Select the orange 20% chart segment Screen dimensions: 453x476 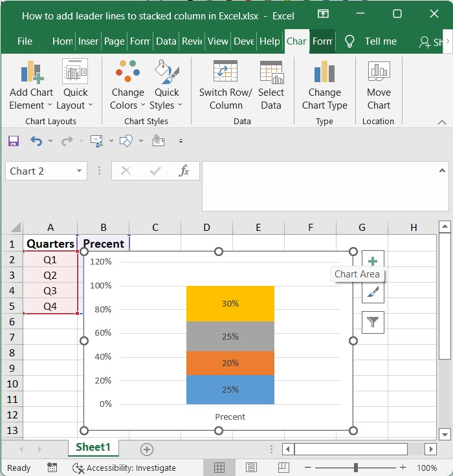(230, 363)
